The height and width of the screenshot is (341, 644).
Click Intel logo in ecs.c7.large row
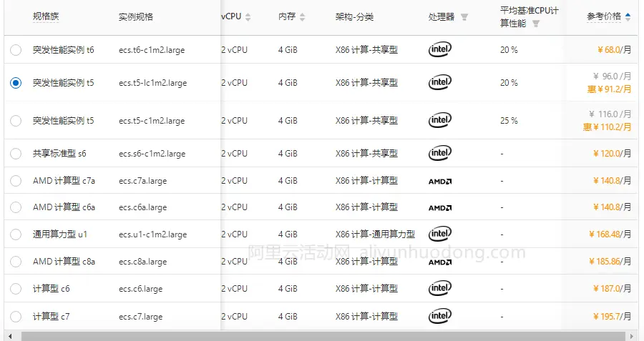(440, 316)
